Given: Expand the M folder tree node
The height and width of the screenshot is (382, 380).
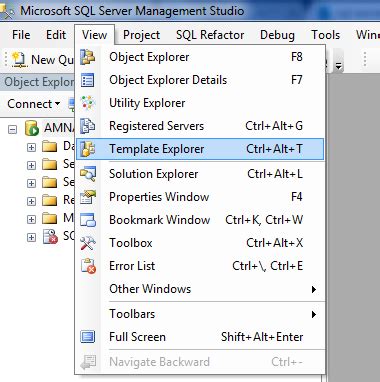Looking at the screenshot, I should (31, 219).
